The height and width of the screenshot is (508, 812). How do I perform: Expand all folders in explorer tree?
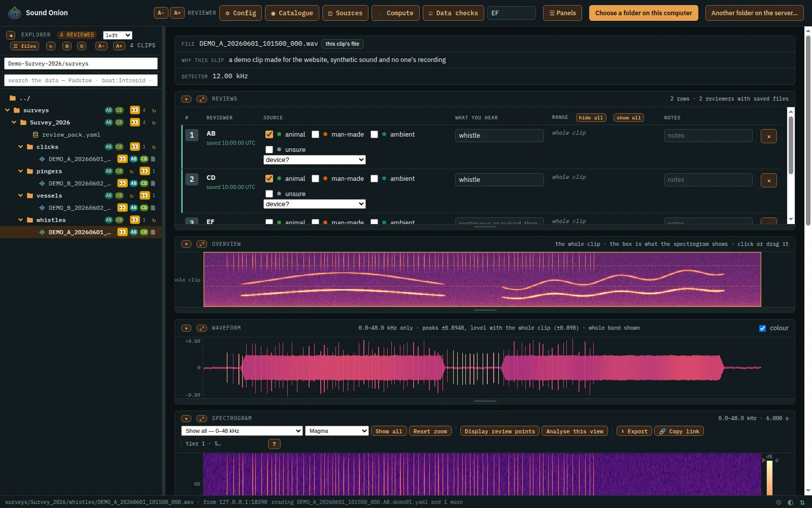point(67,46)
